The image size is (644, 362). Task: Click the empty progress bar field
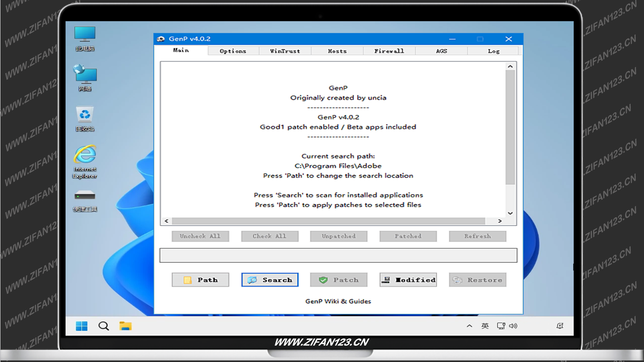(x=338, y=255)
